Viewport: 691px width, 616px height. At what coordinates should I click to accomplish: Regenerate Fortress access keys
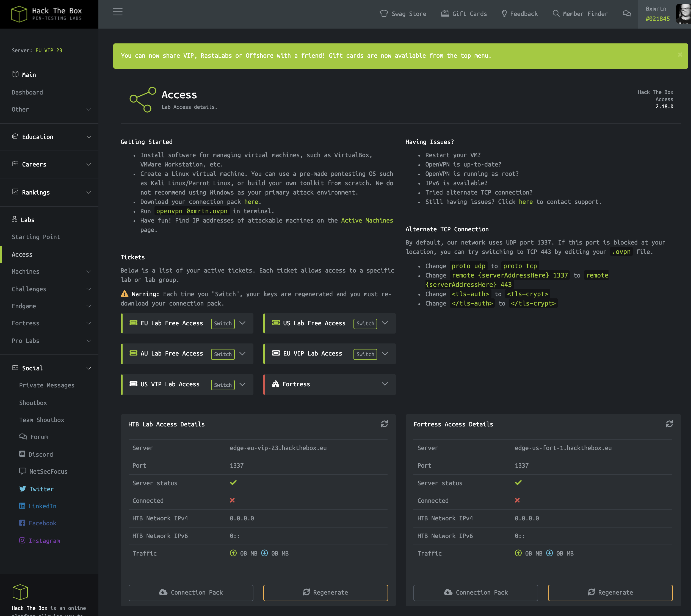click(610, 592)
